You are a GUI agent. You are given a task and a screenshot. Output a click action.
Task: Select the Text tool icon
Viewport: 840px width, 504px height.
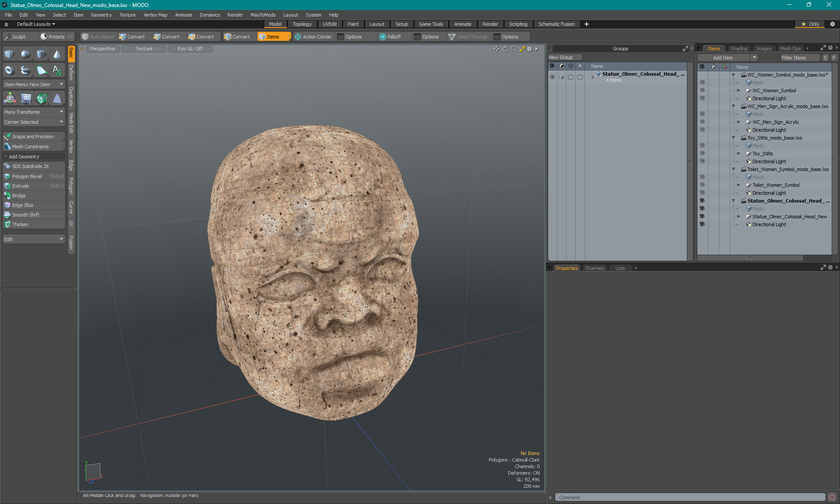coord(57,70)
